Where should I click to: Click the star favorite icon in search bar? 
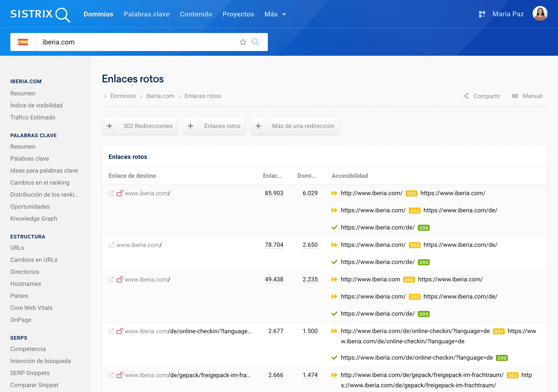click(243, 42)
